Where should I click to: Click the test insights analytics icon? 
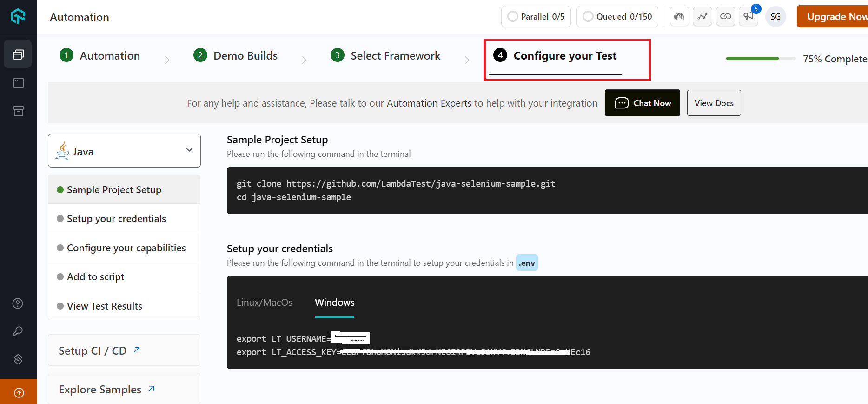point(702,16)
